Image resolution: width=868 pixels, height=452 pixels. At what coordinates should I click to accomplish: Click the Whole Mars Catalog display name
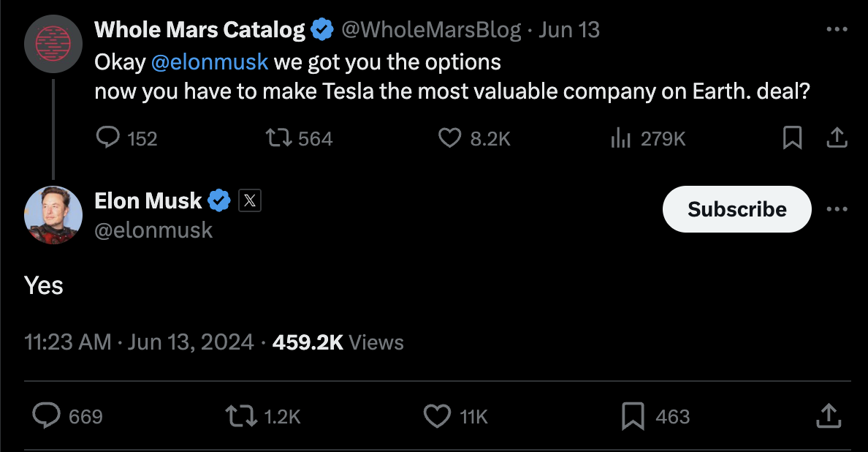199,30
